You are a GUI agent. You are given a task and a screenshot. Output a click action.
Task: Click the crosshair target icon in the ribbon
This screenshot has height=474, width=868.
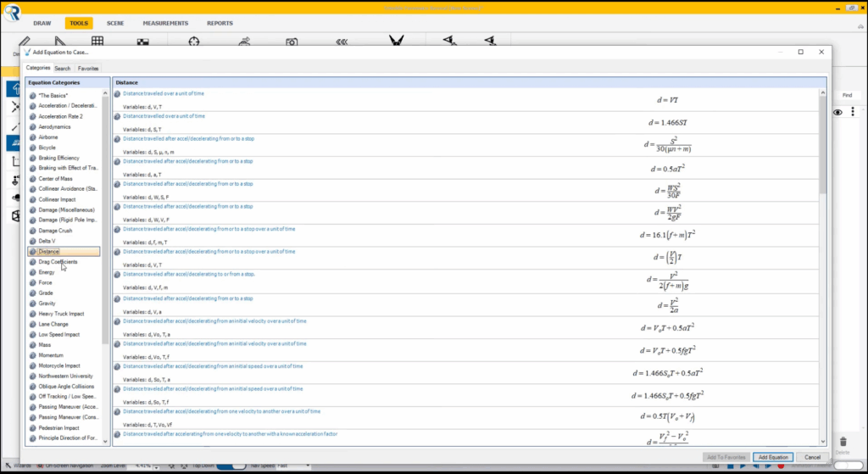pos(194,41)
